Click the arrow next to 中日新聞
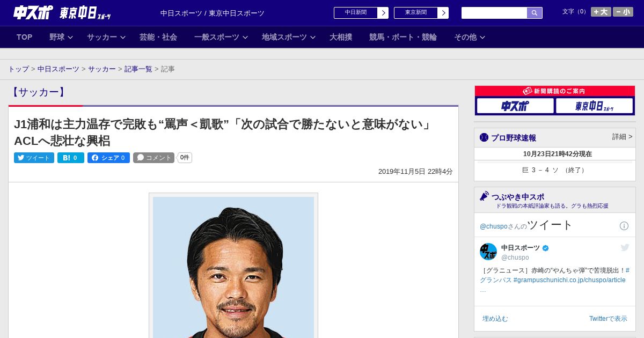 383,13
